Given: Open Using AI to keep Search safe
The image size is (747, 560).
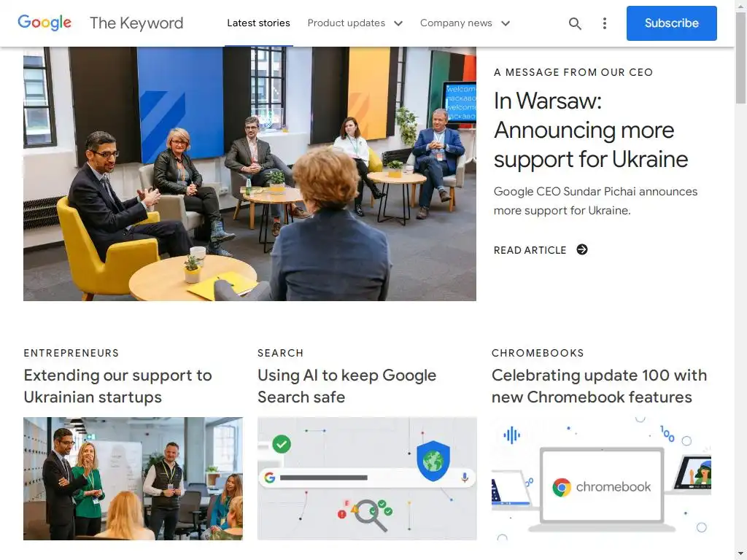Looking at the screenshot, I should (x=347, y=386).
